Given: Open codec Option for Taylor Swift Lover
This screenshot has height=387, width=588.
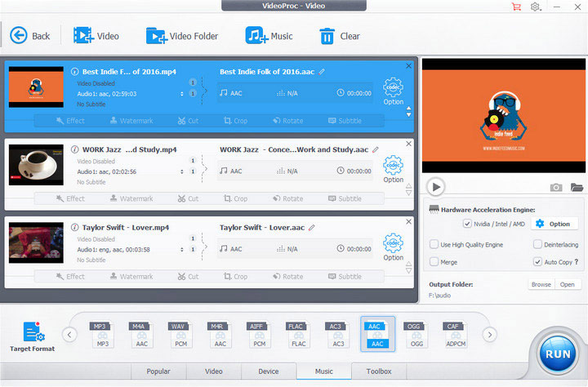Looking at the screenshot, I should click(393, 247).
